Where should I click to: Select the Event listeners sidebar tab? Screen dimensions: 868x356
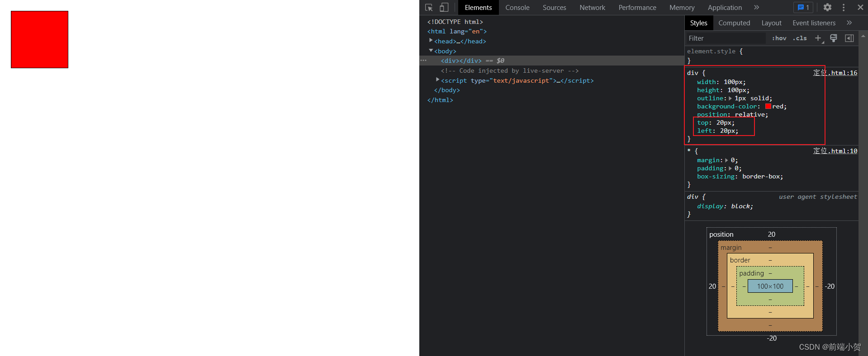pyautogui.click(x=814, y=23)
